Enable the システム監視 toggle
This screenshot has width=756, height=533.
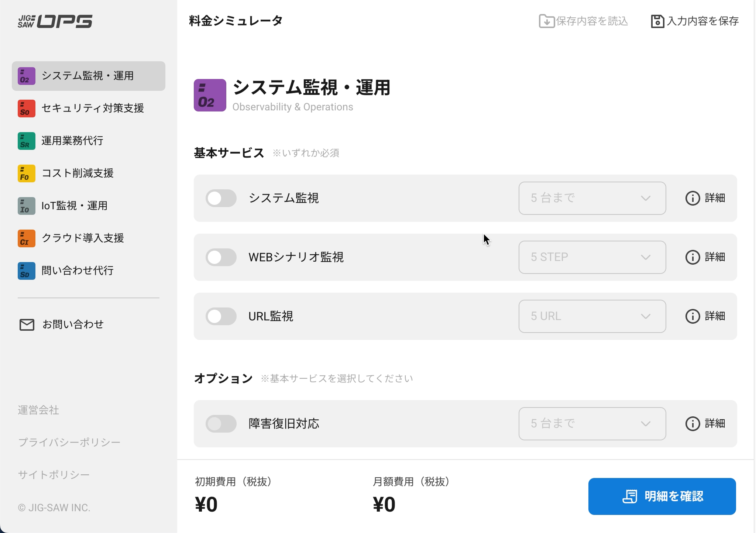221,198
